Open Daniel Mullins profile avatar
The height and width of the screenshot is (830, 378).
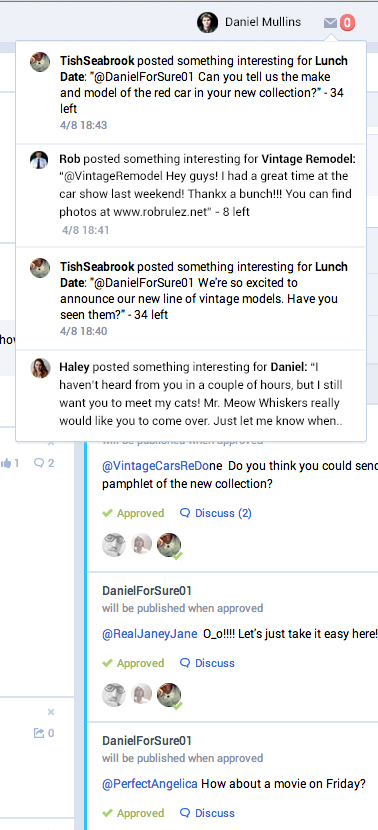coord(207,23)
